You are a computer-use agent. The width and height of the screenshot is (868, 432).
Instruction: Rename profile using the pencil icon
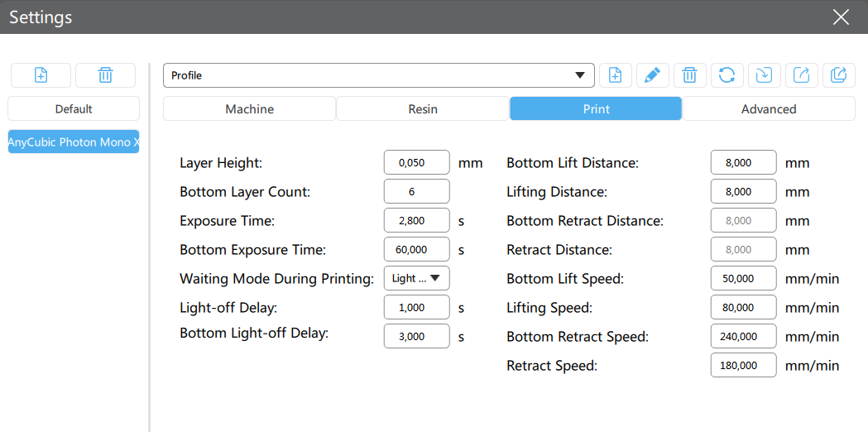[x=653, y=75]
